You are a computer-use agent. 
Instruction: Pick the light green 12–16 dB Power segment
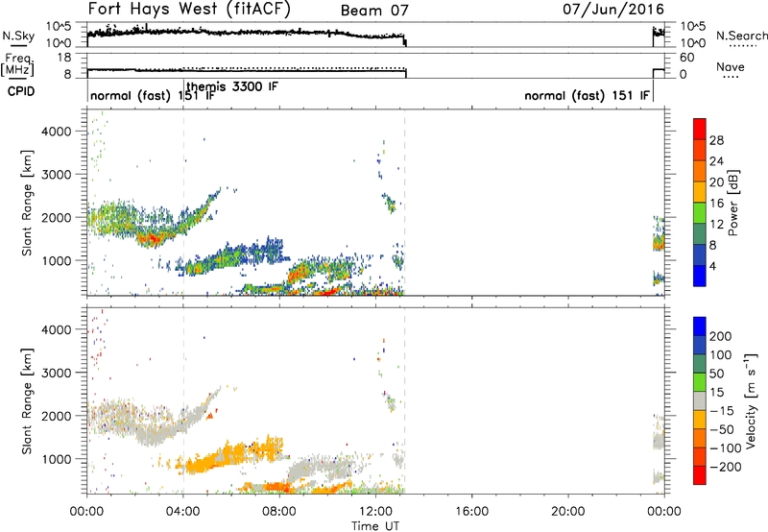coord(700,212)
